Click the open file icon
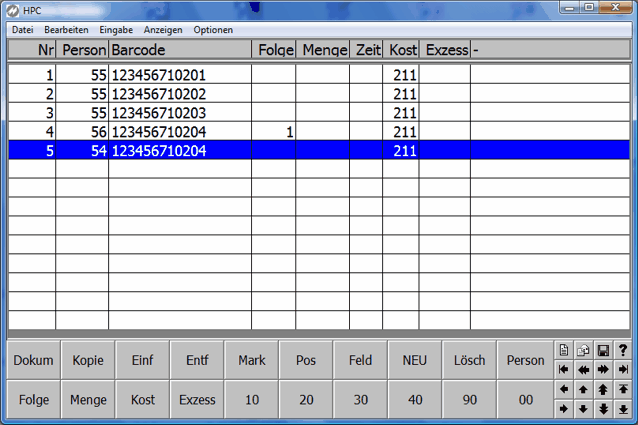638x425 pixels. [x=584, y=350]
